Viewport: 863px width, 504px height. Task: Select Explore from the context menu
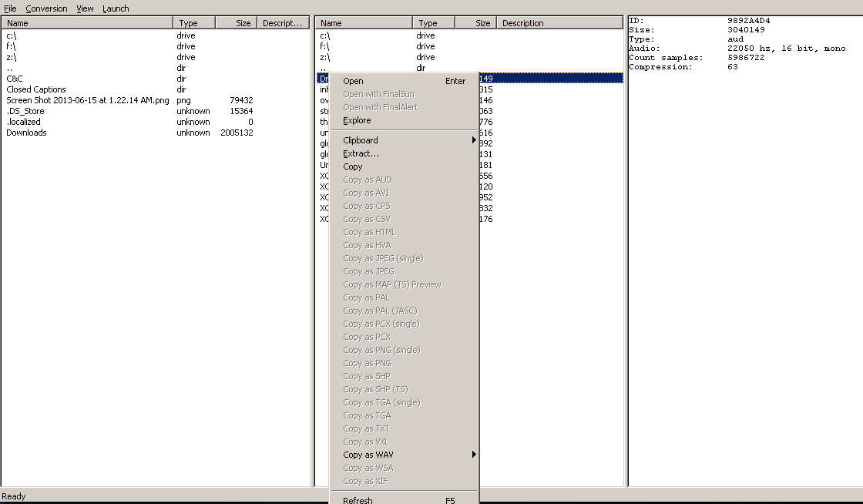(x=404, y=120)
